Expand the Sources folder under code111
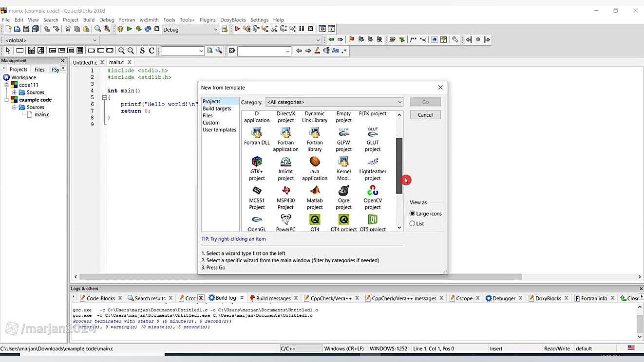644x362 pixels. tap(14, 92)
